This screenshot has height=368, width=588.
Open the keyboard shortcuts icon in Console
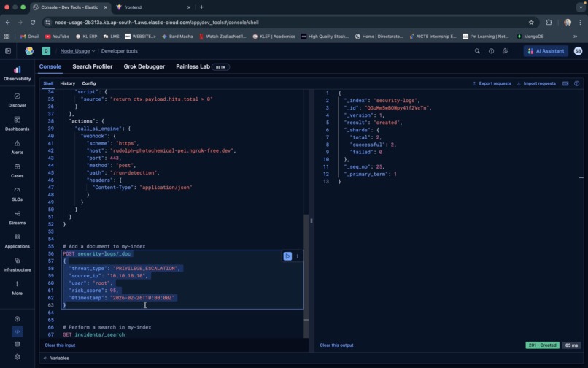point(565,83)
